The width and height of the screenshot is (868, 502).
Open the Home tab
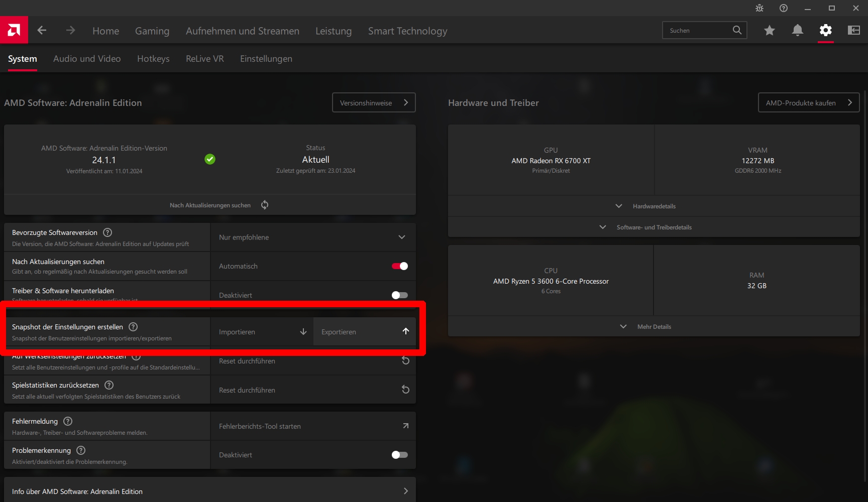pos(105,31)
